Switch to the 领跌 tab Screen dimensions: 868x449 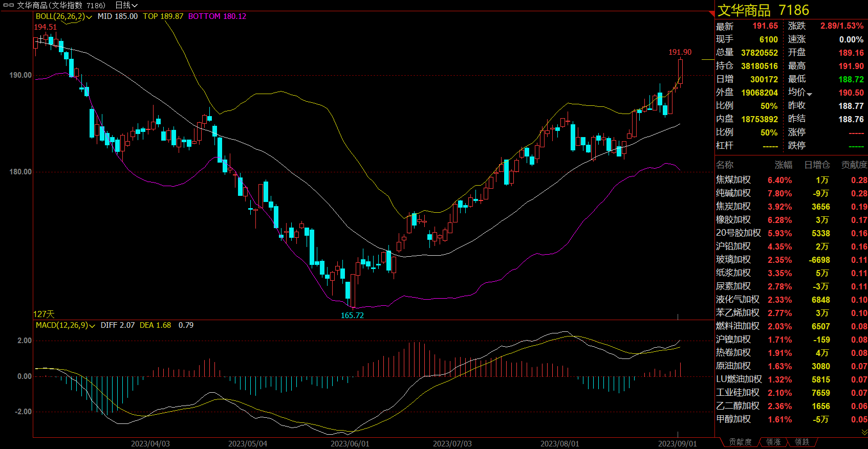802,442
